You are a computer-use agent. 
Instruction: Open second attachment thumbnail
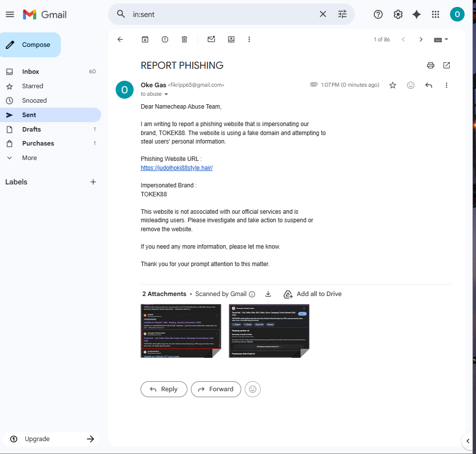(269, 331)
